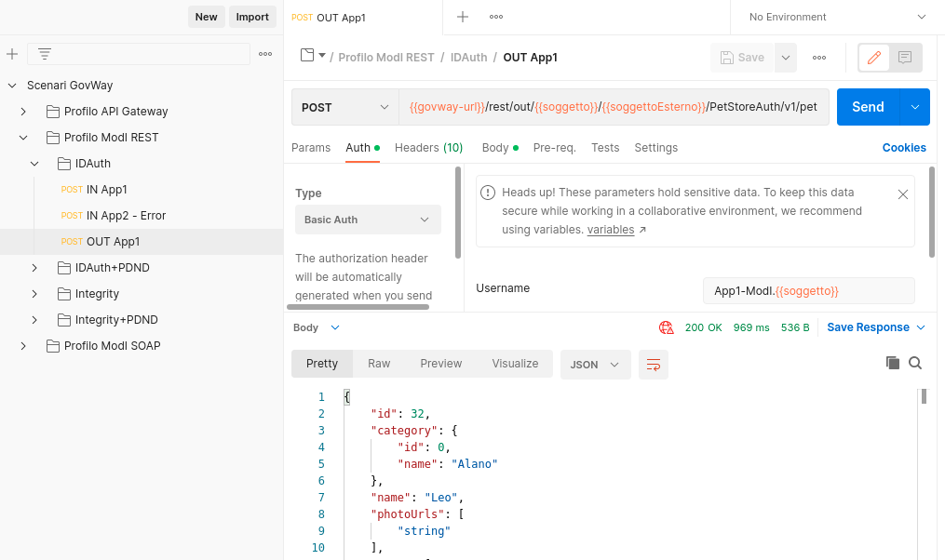Switch to the Headers (10) tab
The height and width of the screenshot is (560, 945).
click(428, 148)
